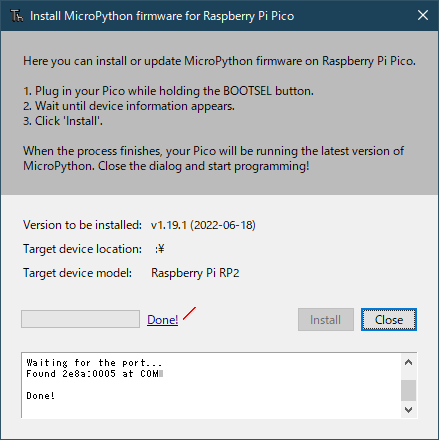The width and height of the screenshot is (439, 440).
Task: Click the 'Raspberry Pi RP2' model value
Action: pyautogui.click(x=195, y=273)
